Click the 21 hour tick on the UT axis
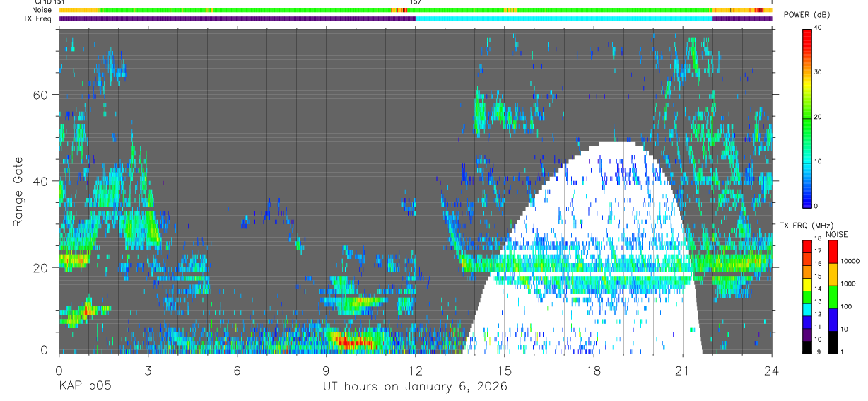The height and width of the screenshot is (401, 868). [683, 370]
